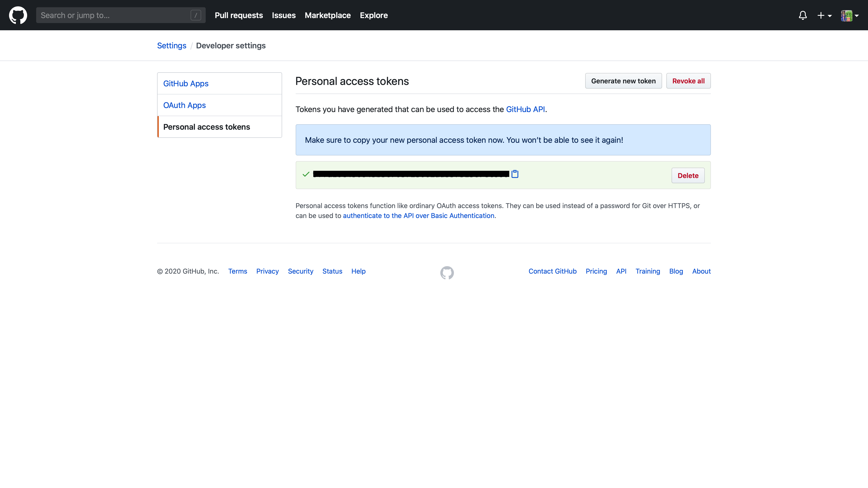The height and width of the screenshot is (488, 868).
Task: Open Privacy in the footer
Action: click(x=268, y=271)
